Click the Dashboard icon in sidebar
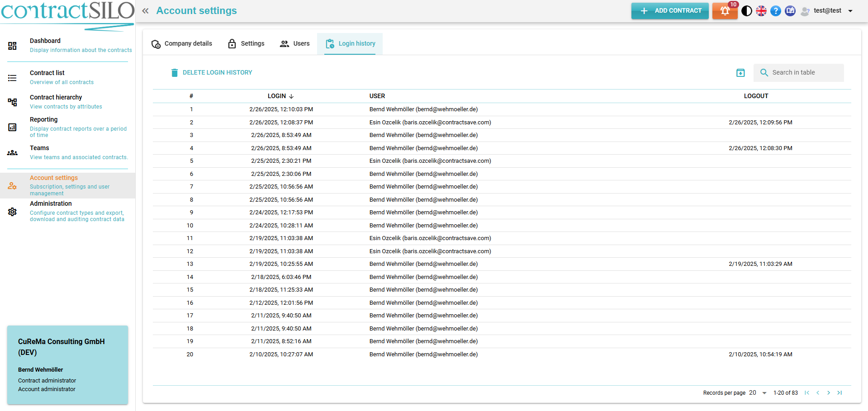Viewport: 868px width, 411px height. coord(12,46)
